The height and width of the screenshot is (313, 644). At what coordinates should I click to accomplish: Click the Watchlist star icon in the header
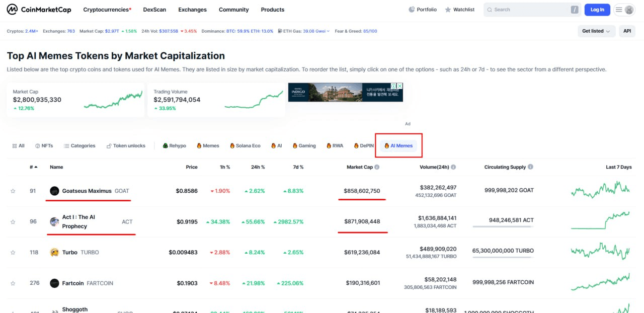click(x=448, y=10)
